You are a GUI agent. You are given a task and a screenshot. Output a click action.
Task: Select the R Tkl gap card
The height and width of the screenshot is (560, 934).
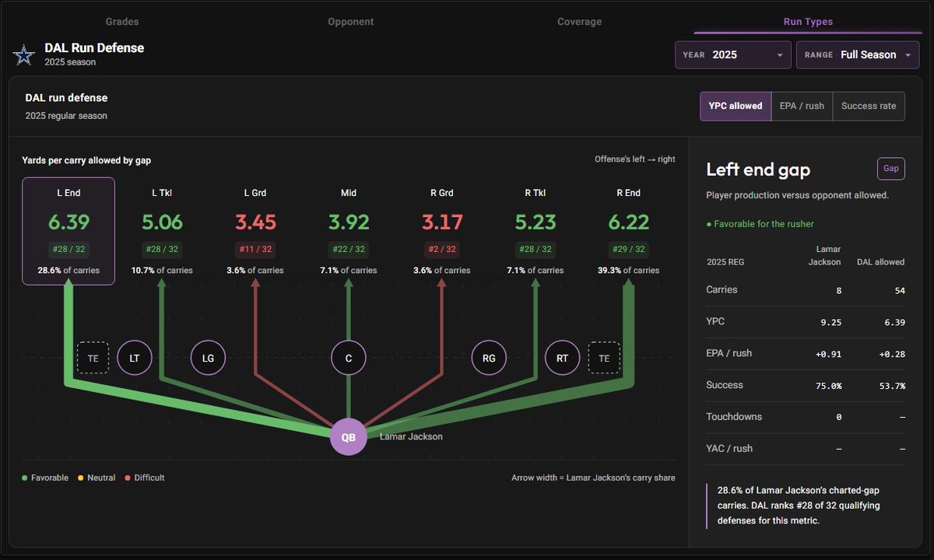(x=535, y=231)
